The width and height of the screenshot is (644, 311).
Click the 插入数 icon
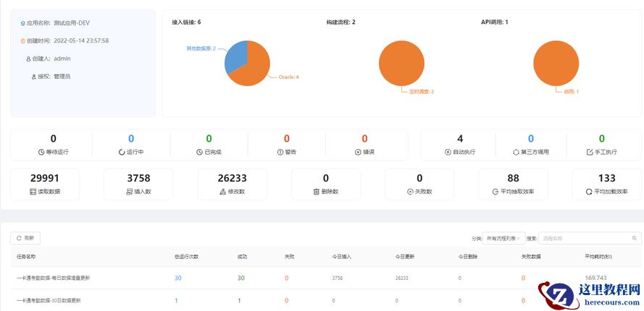[x=130, y=192]
